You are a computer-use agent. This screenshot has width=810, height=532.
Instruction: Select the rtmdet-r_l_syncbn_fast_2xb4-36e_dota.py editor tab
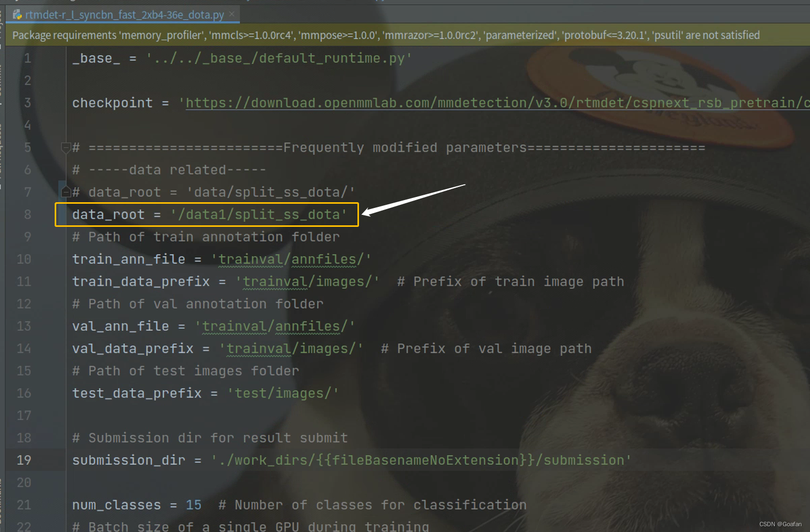(124, 15)
